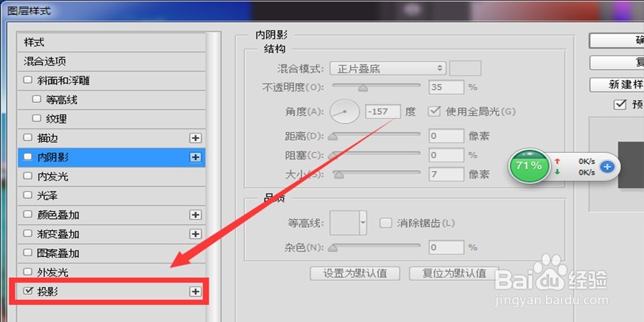Screen dimensions: 644x322
Task: Click the 杂色 slider
Action: [x=376, y=248]
